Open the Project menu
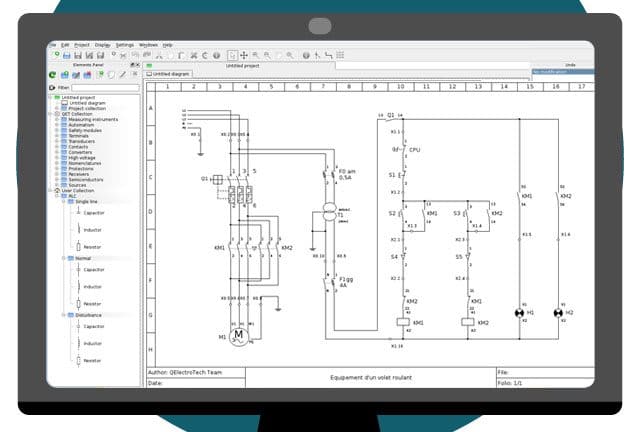This screenshot has height=432, width=640. (x=81, y=45)
